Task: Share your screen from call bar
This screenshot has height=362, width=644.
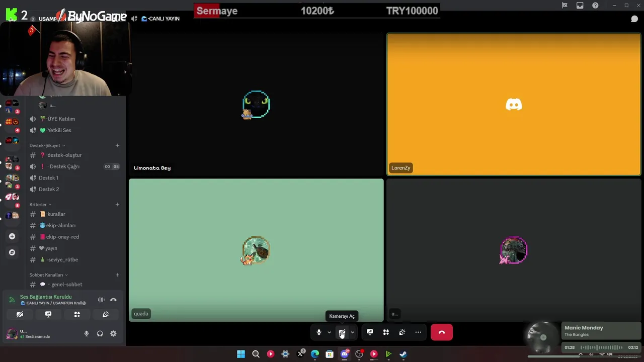Action: pyautogui.click(x=370, y=332)
